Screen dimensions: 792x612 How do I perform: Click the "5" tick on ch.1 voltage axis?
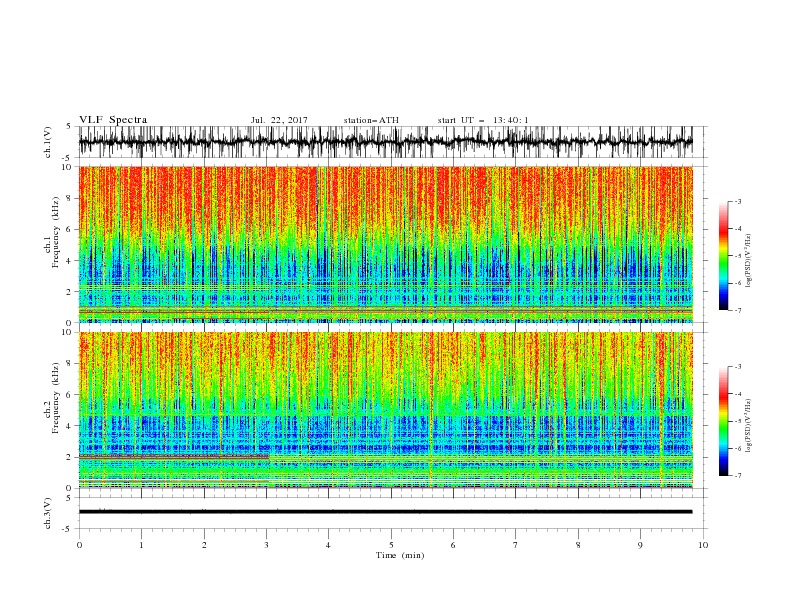[70, 127]
